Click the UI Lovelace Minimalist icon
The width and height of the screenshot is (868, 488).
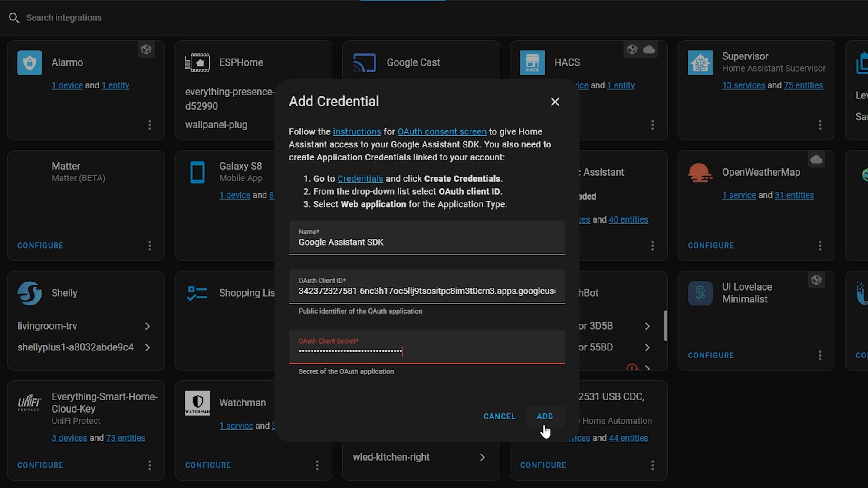click(x=700, y=293)
